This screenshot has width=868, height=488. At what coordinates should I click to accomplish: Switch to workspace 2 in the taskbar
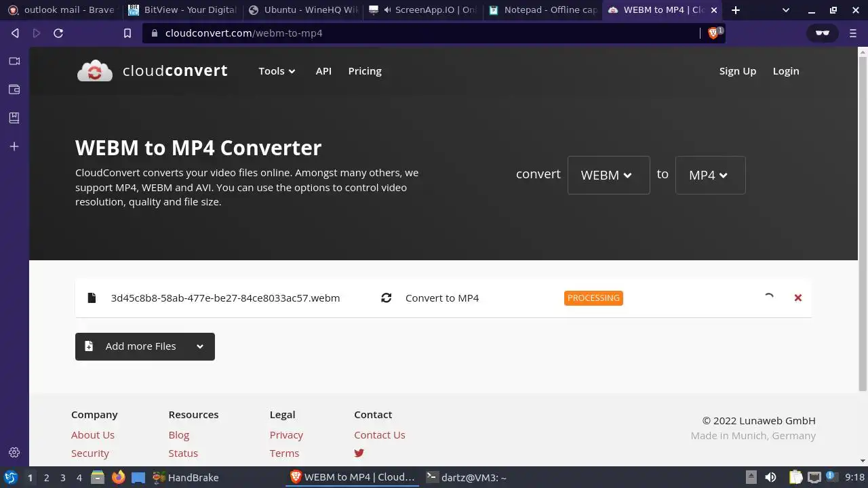coord(47,477)
